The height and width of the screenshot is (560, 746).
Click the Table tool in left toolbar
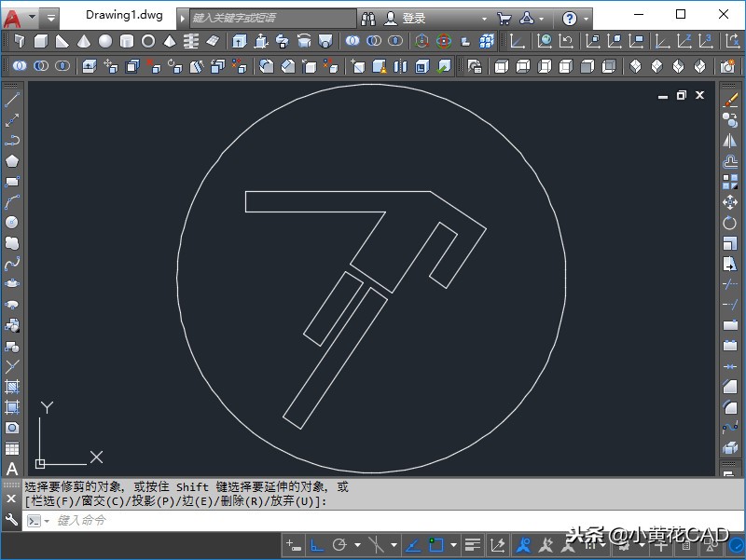pyautogui.click(x=12, y=448)
